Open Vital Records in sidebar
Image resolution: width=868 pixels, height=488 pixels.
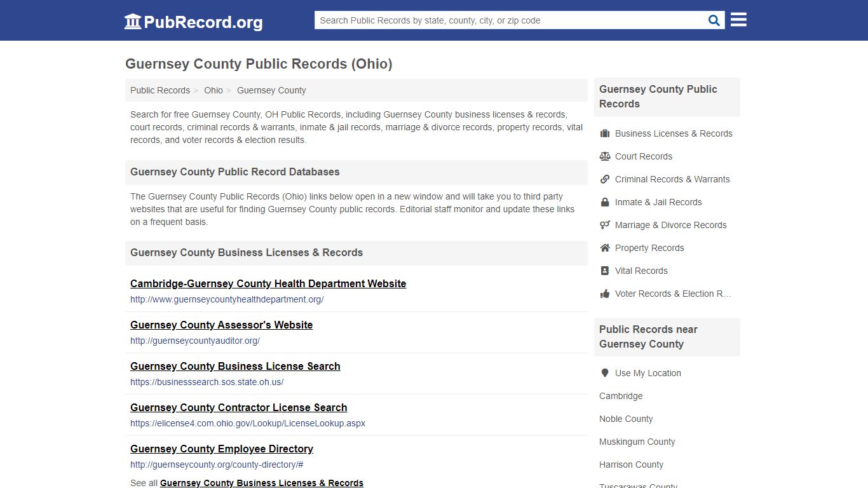tap(641, 271)
